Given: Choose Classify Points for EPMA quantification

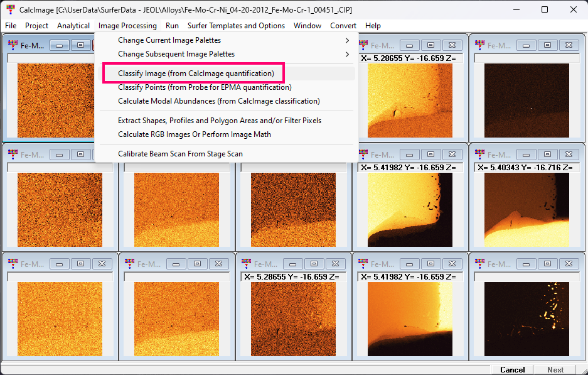Looking at the screenshot, I should [196, 87].
